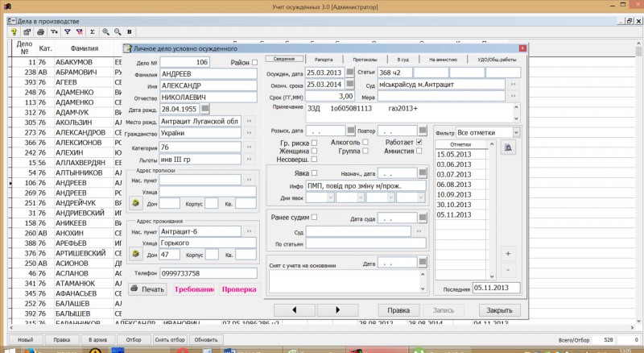644x353 pixels.
Task: Click the zoom in magnifier icon
Action: pyautogui.click(x=105, y=31)
